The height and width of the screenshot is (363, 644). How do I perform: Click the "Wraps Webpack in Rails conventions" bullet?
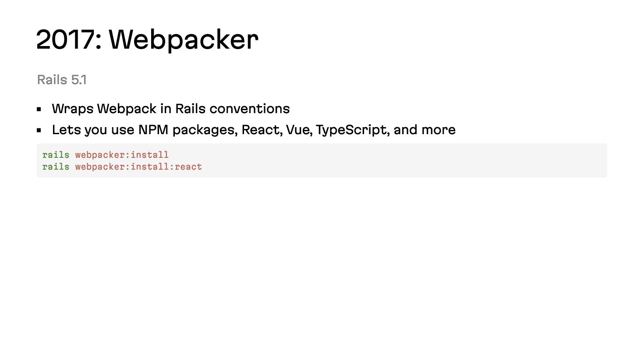[x=171, y=109]
